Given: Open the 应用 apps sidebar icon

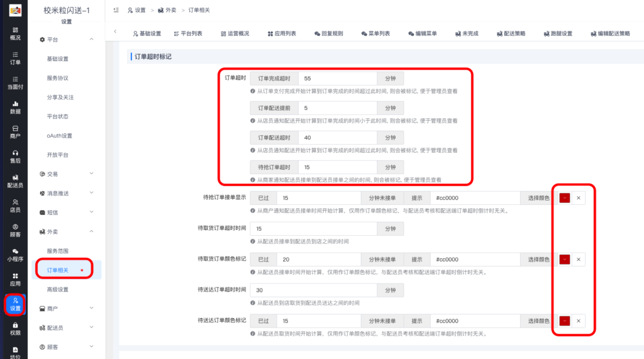Looking at the screenshot, I should tap(15, 280).
